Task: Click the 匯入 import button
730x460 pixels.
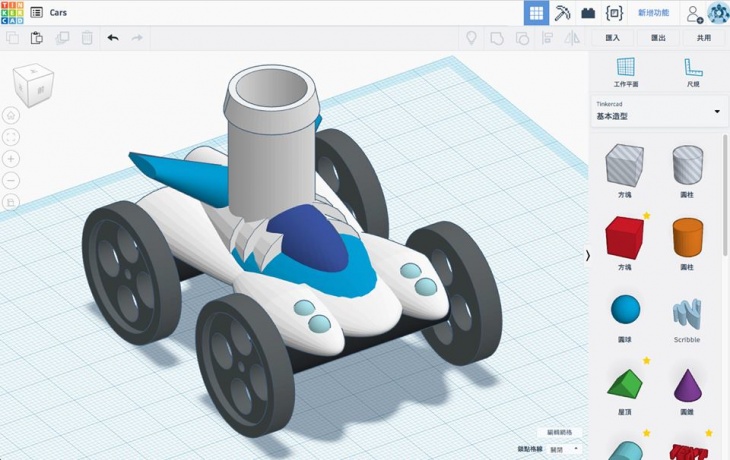Action: [x=613, y=38]
